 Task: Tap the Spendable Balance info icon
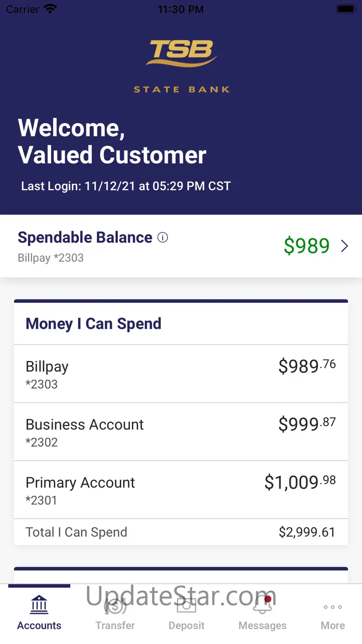coord(162,238)
